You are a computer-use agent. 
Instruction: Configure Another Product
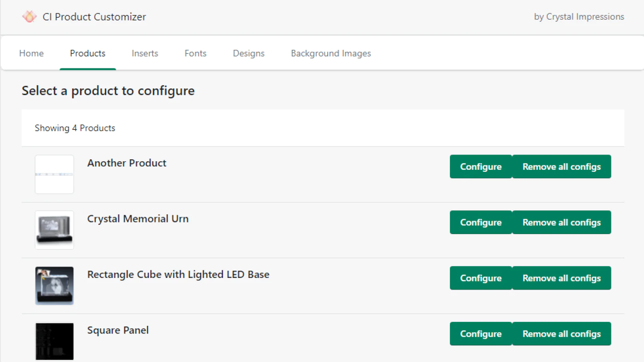(x=481, y=167)
